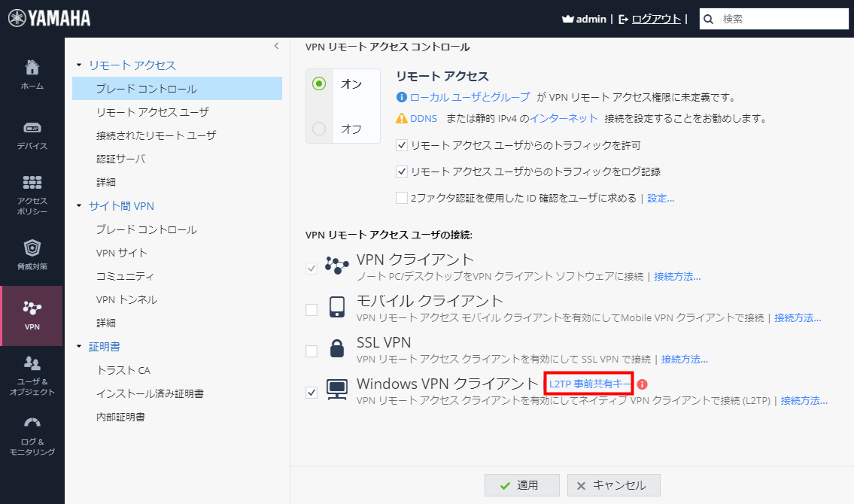The image size is (854, 504).
Task: Collapse the リモートアクセス tree section
Action: tap(81, 65)
